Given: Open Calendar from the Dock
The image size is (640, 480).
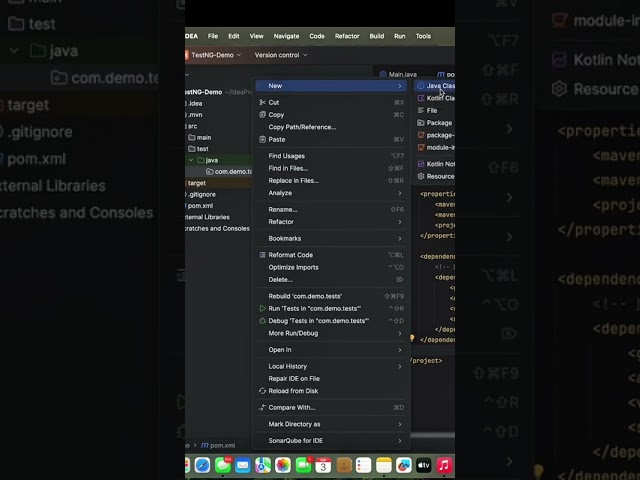Looking at the screenshot, I should pos(323,465).
